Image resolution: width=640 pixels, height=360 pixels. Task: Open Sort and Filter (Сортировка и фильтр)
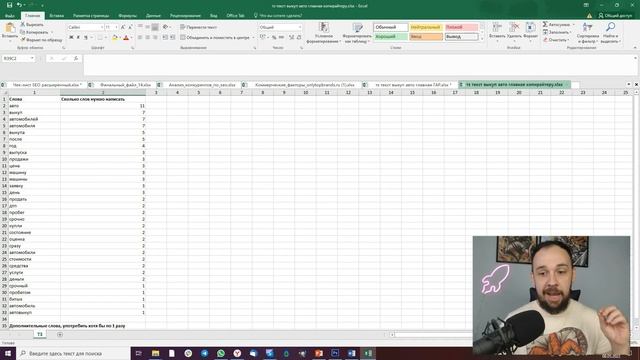[x=587, y=33]
